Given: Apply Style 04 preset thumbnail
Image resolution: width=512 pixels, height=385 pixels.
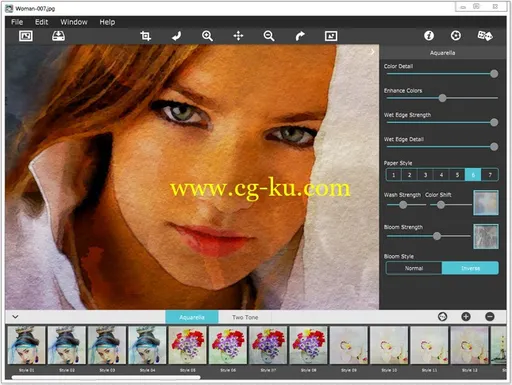Looking at the screenshot, I should pyautogui.click(x=147, y=345).
